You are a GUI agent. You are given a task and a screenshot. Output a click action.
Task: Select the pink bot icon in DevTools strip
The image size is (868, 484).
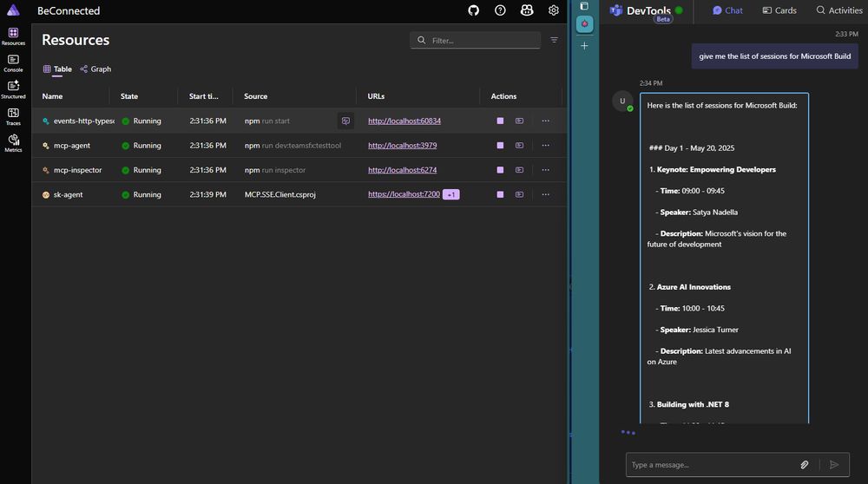[x=584, y=23]
